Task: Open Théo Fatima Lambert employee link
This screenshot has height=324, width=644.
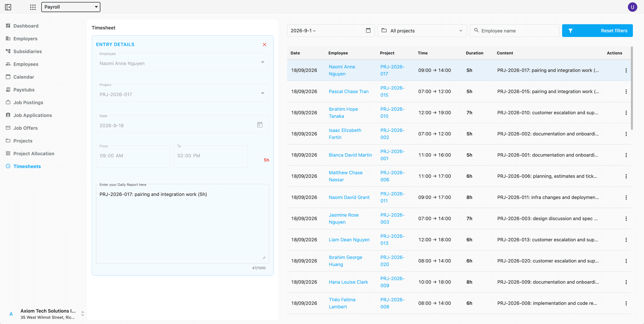Action: (342, 303)
